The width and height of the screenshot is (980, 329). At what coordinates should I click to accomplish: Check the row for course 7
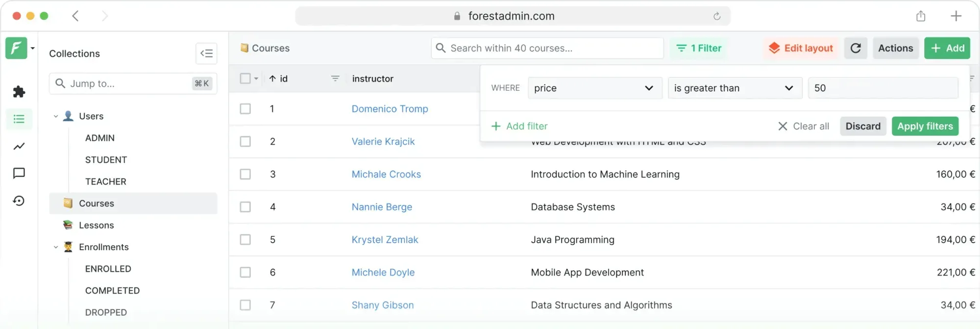point(245,305)
